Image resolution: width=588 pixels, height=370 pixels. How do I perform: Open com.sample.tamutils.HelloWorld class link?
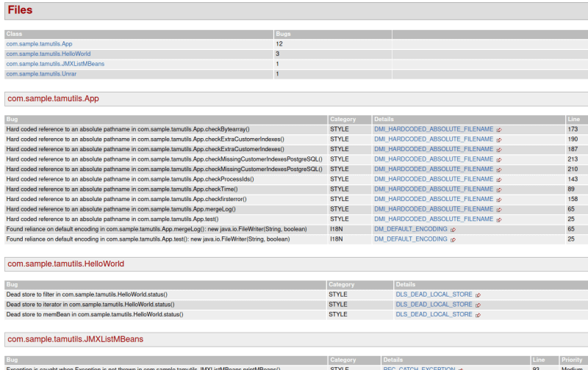[x=49, y=54]
